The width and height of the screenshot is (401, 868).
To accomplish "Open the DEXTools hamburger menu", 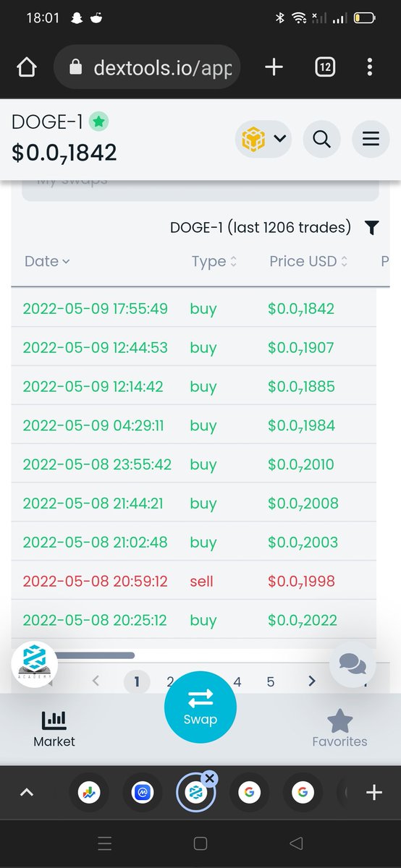I will tap(371, 138).
